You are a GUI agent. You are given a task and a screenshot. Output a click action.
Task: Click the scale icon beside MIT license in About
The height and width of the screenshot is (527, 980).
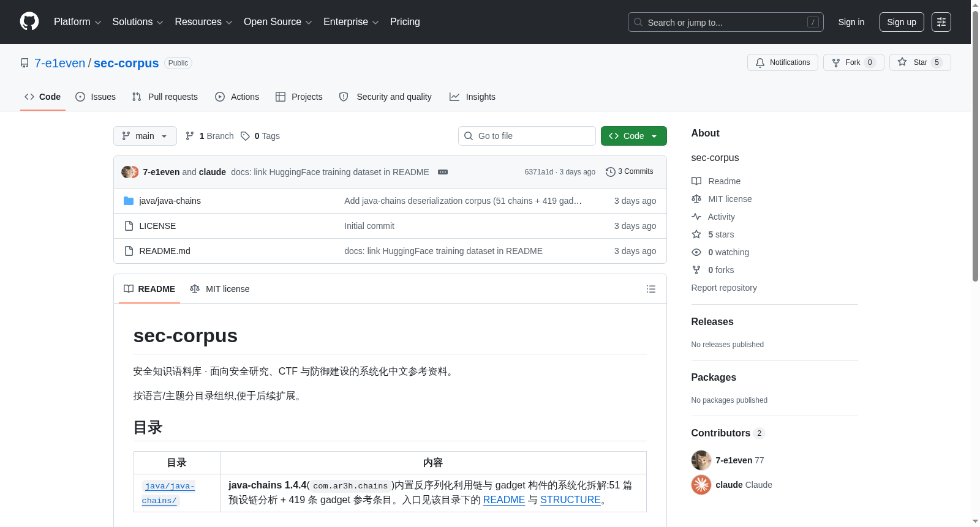coord(696,199)
